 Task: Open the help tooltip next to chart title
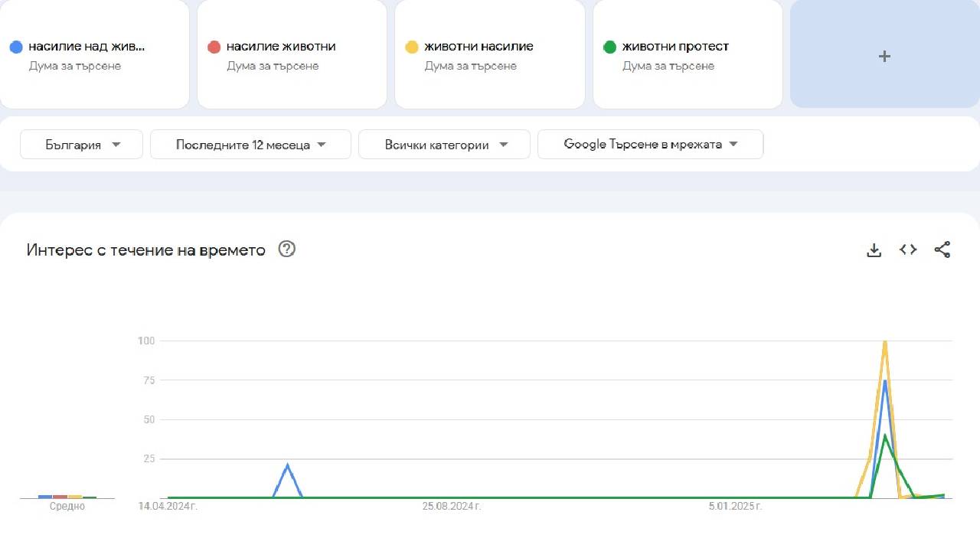[x=286, y=249]
